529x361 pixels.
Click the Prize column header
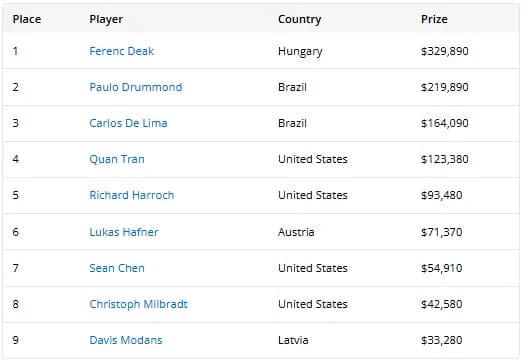click(434, 19)
